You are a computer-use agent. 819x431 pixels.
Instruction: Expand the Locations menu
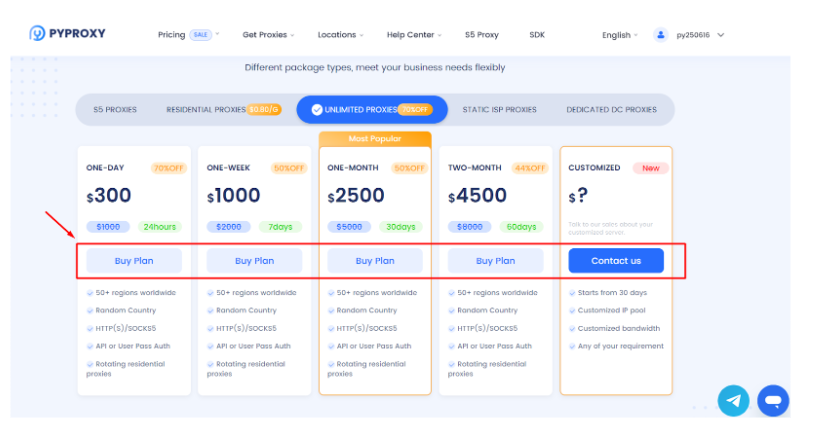(x=340, y=34)
